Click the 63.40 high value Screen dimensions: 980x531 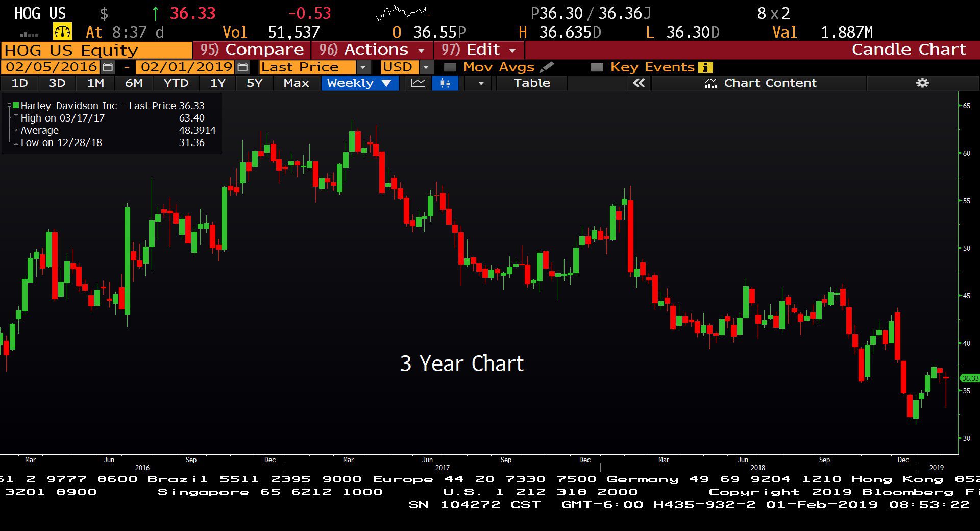coord(191,118)
